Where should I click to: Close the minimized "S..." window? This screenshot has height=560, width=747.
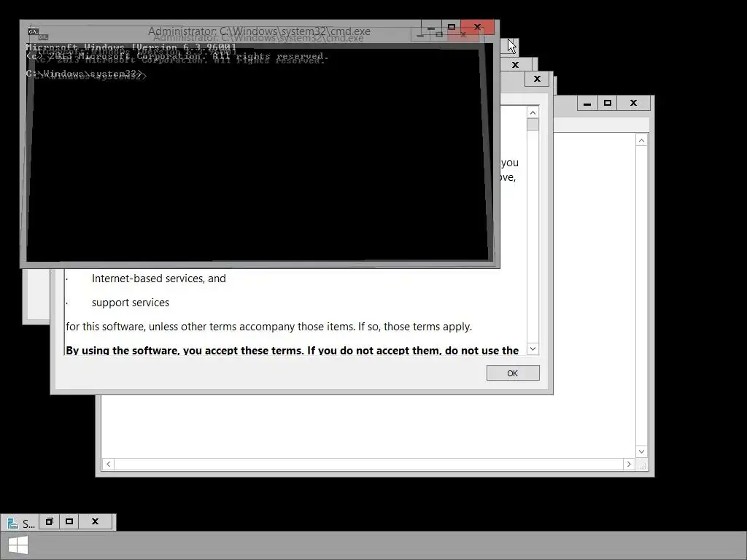(95, 521)
